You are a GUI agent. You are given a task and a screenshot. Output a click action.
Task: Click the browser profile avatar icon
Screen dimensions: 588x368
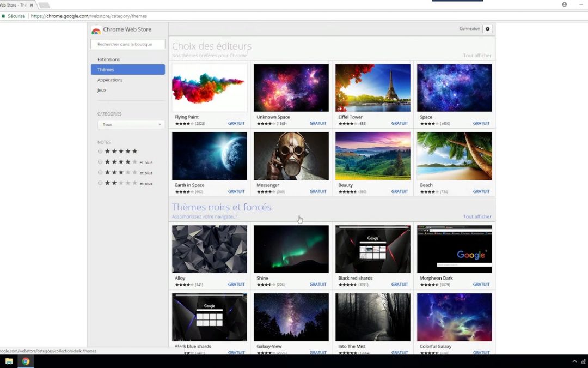[564, 4]
